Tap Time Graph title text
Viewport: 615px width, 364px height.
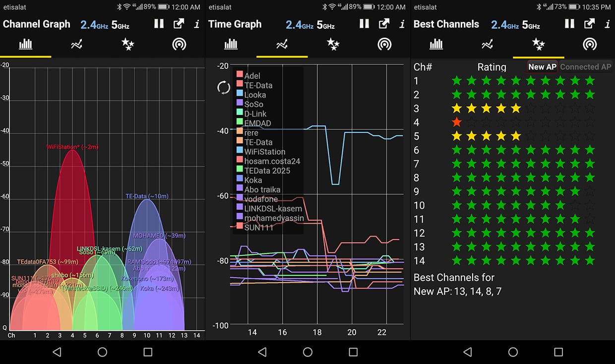click(x=235, y=24)
